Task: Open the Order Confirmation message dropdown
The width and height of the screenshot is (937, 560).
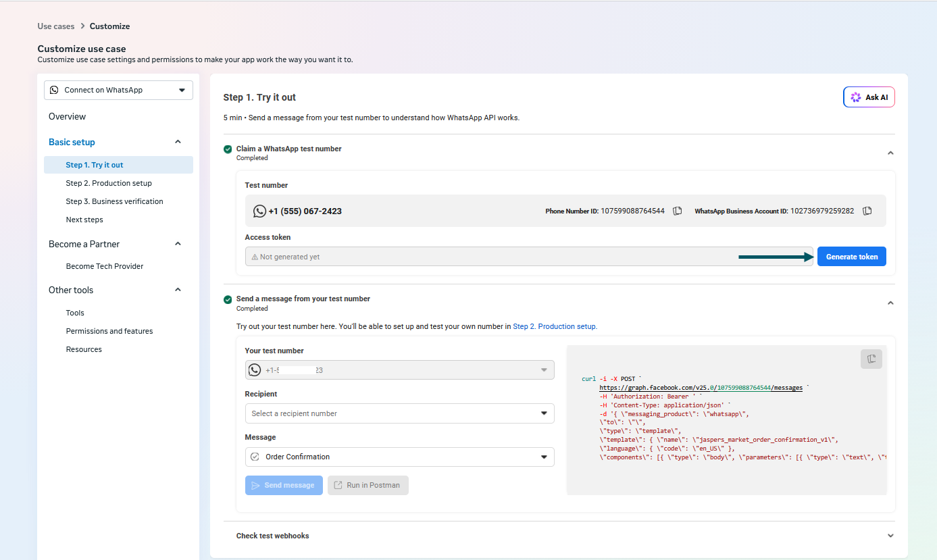Action: pos(399,457)
